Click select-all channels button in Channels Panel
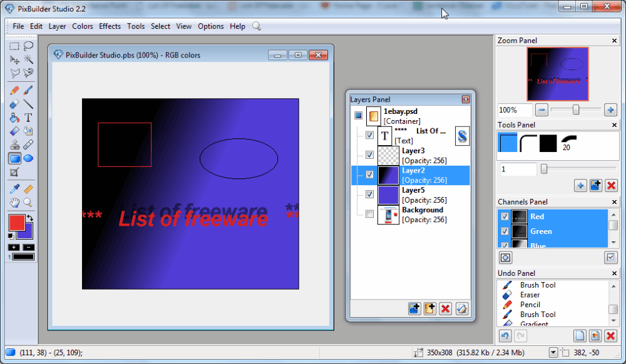This screenshot has height=364, width=626. pyautogui.click(x=610, y=258)
